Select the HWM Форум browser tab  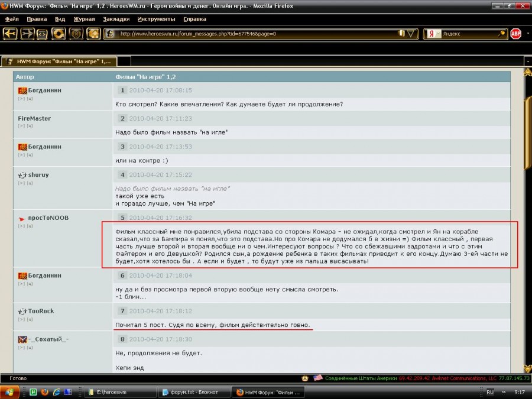point(59,61)
